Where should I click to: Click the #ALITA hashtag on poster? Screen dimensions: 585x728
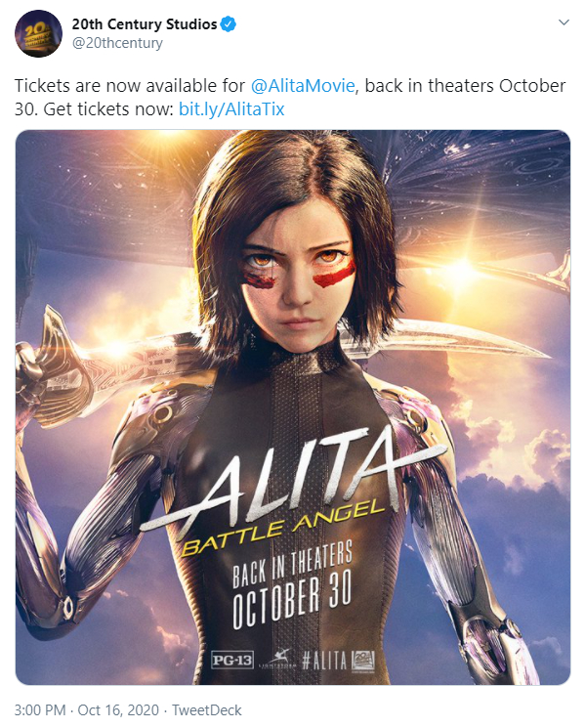pos(324,660)
